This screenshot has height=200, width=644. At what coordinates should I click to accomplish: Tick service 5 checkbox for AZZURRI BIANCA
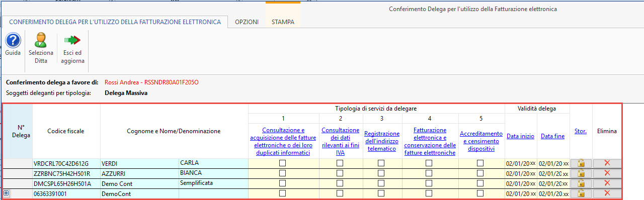[480, 173]
